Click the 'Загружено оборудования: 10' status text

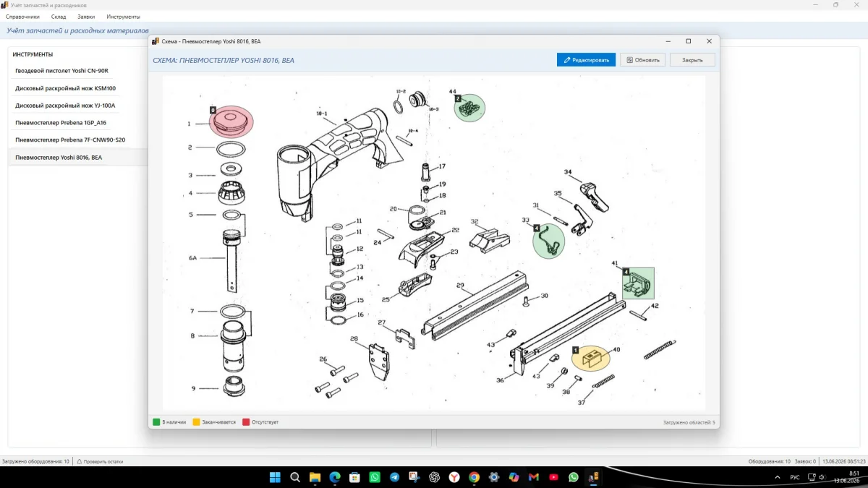[x=35, y=461]
